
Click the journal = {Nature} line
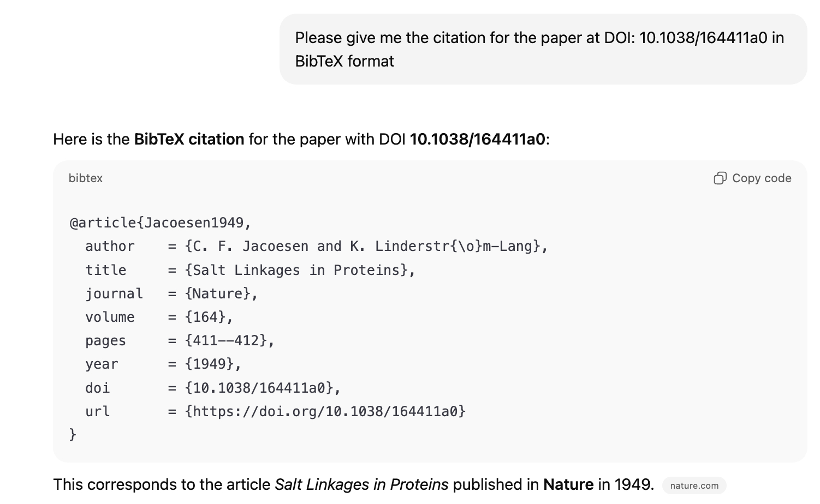point(171,293)
